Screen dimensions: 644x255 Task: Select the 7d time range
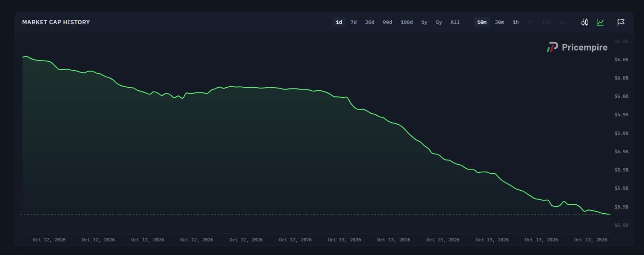pos(353,22)
